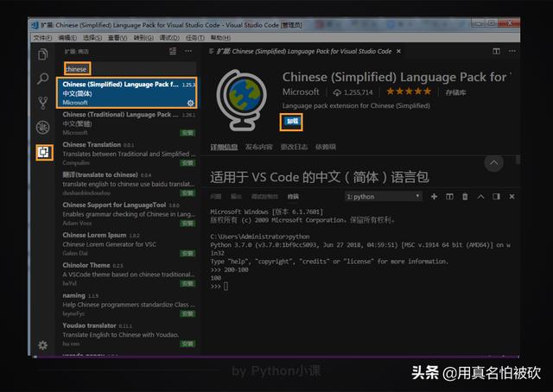Switch to the 输出 panel tab
The height and width of the screenshot is (392, 553).
coord(236,197)
